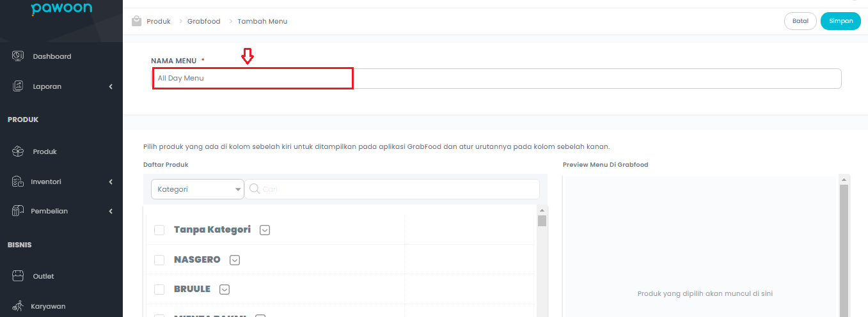Click the Batal cancel button

pyautogui.click(x=800, y=21)
